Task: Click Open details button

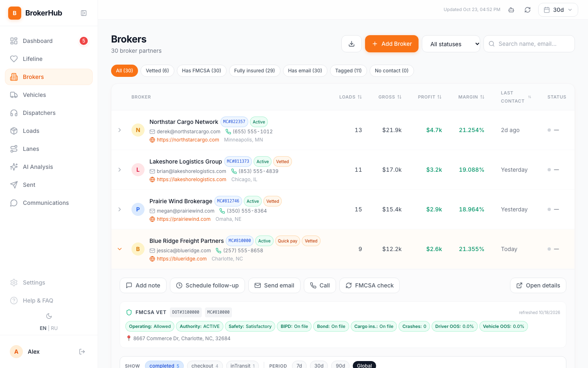Action: [538, 285]
